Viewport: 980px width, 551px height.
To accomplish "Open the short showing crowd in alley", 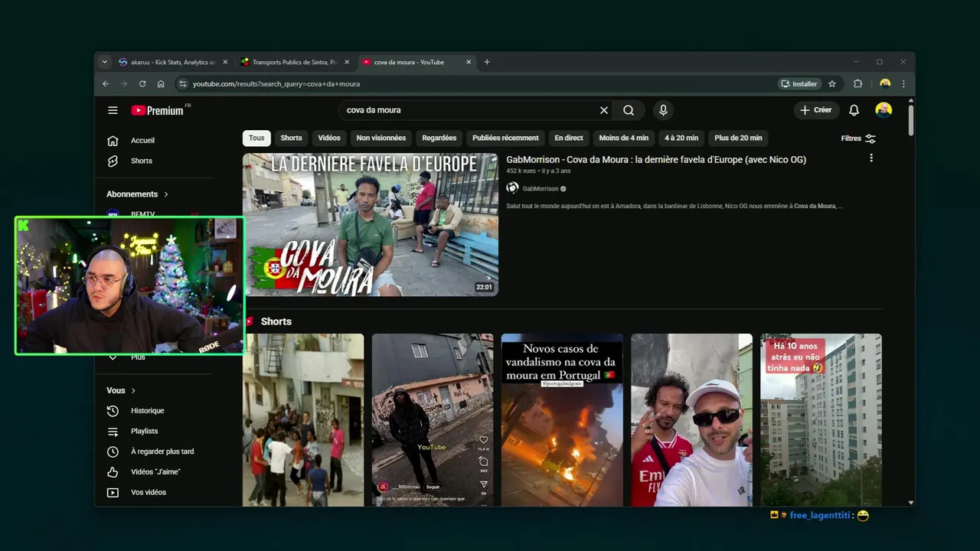I will pyautogui.click(x=303, y=420).
